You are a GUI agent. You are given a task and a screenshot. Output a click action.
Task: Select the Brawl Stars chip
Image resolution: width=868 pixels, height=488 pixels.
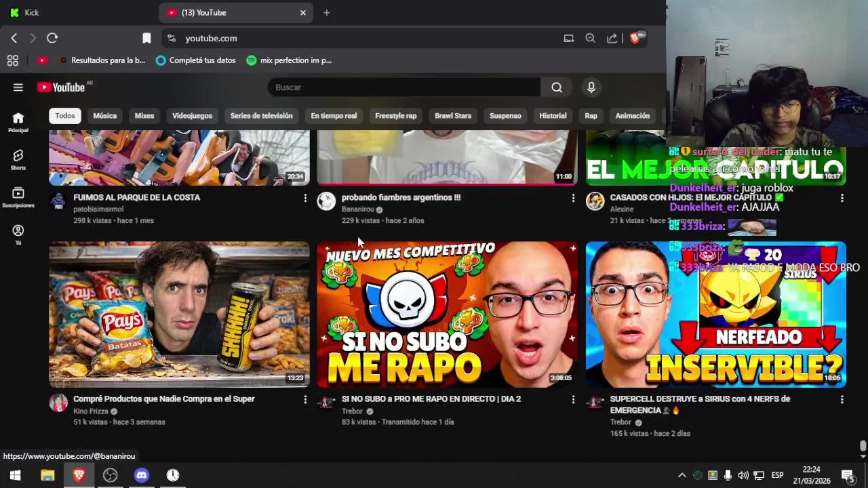coord(453,116)
